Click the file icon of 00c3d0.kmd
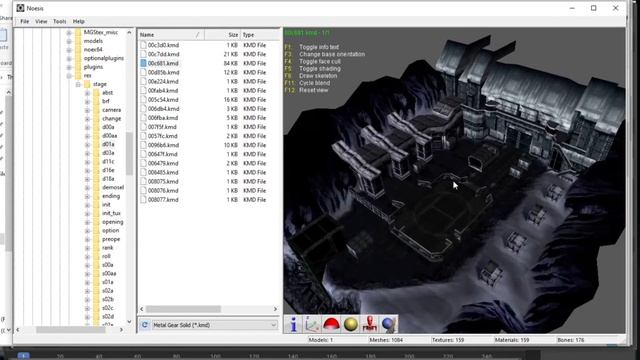 point(143,45)
